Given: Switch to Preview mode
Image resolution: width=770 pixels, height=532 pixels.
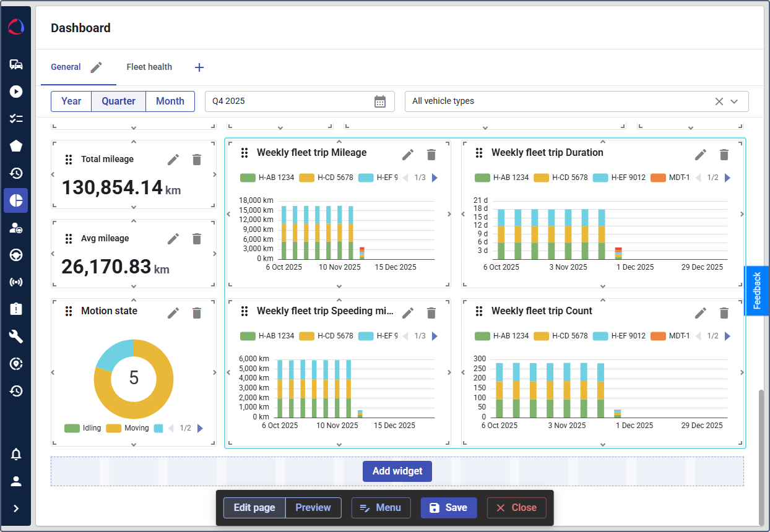Looking at the screenshot, I should 313,508.
